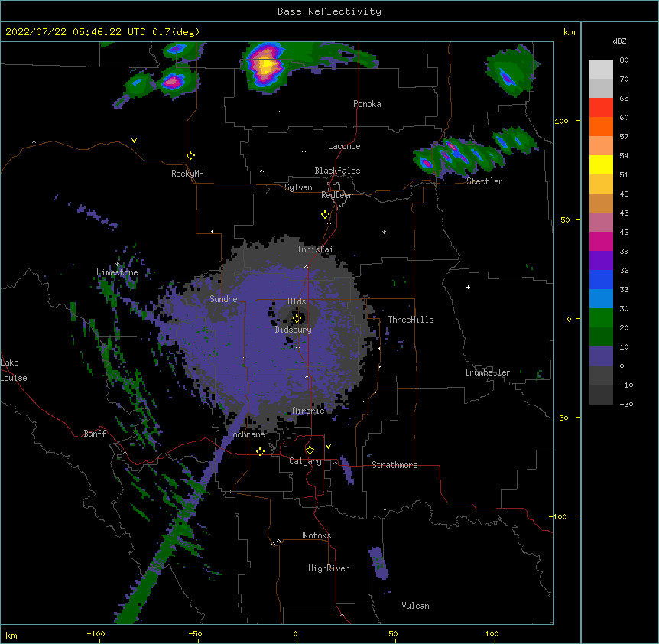This screenshot has width=659, height=644.
Task: Click the -30 value in the dBZ legend
Action: [x=626, y=404]
